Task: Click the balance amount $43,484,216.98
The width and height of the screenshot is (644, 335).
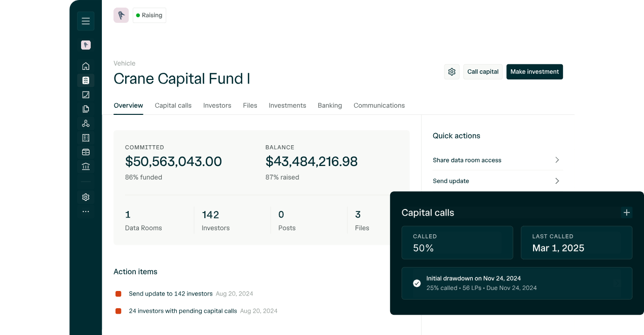Action: tap(312, 161)
